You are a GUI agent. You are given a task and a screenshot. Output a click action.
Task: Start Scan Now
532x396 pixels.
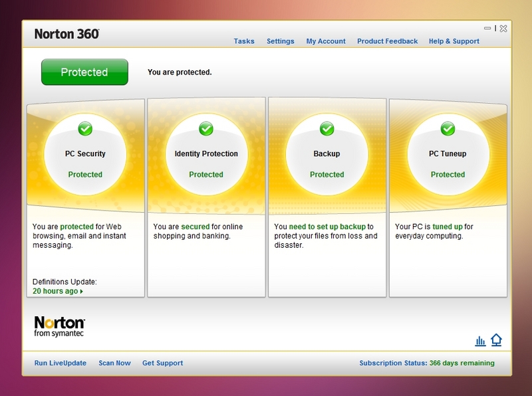click(114, 363)
